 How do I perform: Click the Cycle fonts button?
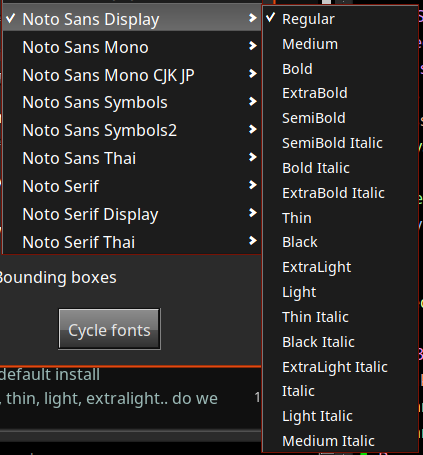pos(109,329)
